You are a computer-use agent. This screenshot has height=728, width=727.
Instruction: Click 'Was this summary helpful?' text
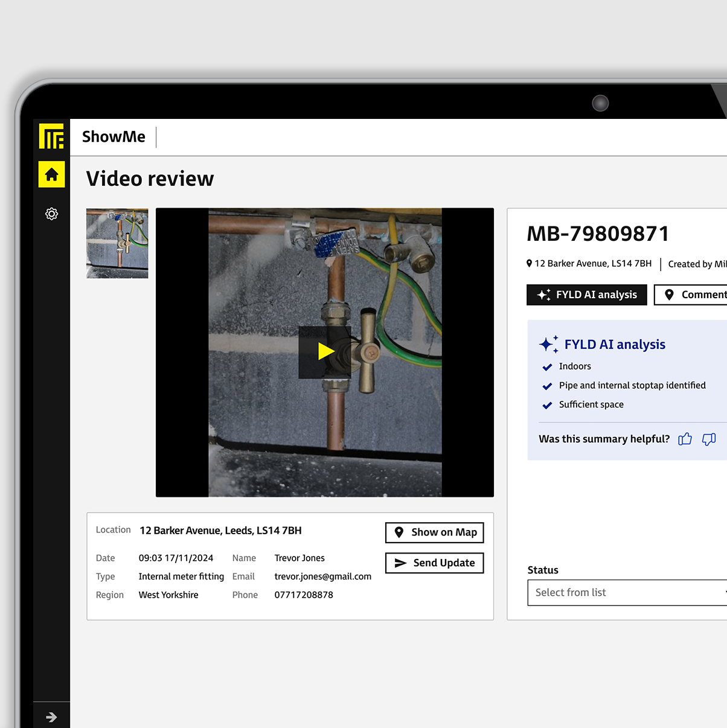(604, 439)
